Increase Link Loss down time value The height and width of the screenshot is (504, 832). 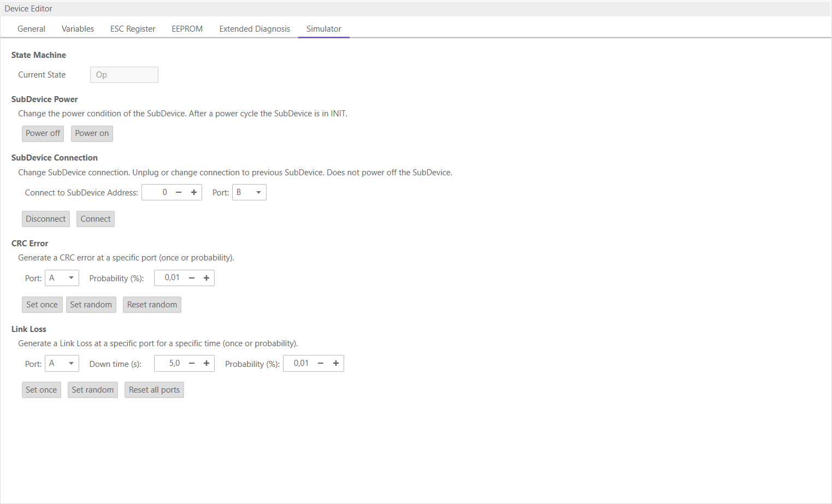click(x=206, y=363)
